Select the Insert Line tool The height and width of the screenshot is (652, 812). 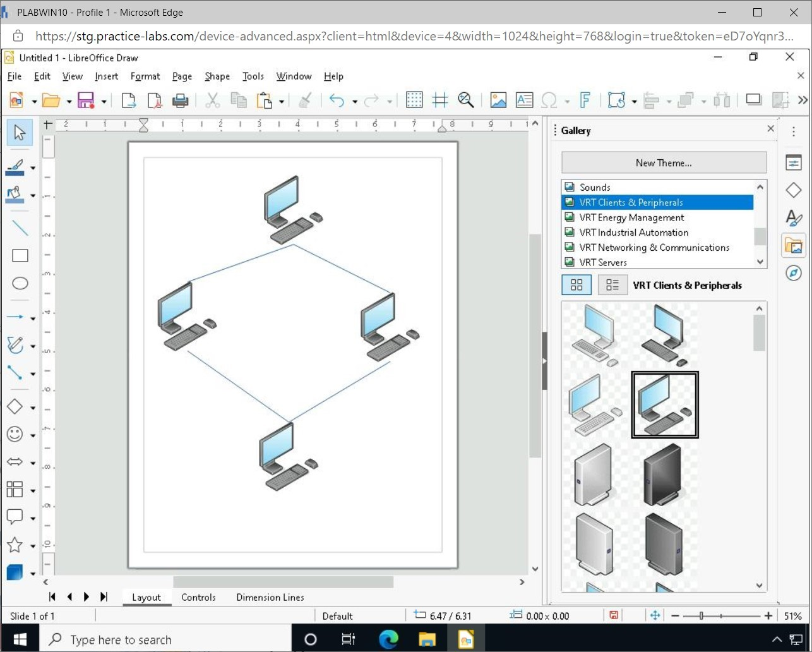coord(20,227)
